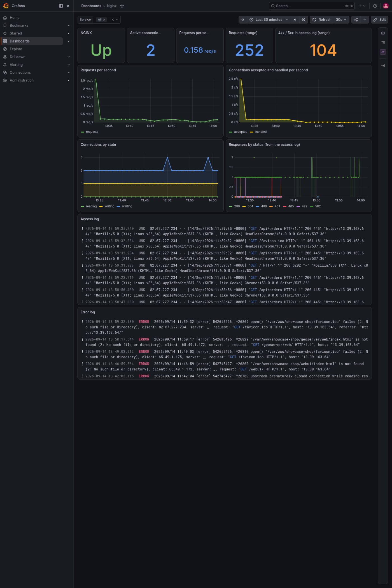The image size is (392, 588).
Task: Open Last 30 minutes time picker
Action: pyautogui.click(x=269, y=20)
